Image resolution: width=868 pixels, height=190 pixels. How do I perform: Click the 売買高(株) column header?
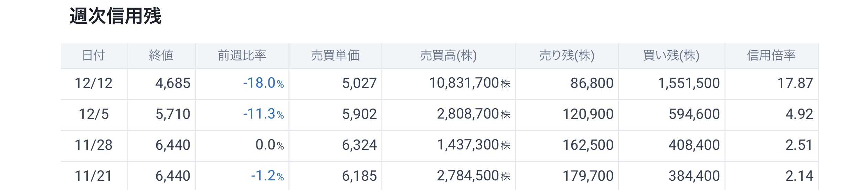click(448, 55)
